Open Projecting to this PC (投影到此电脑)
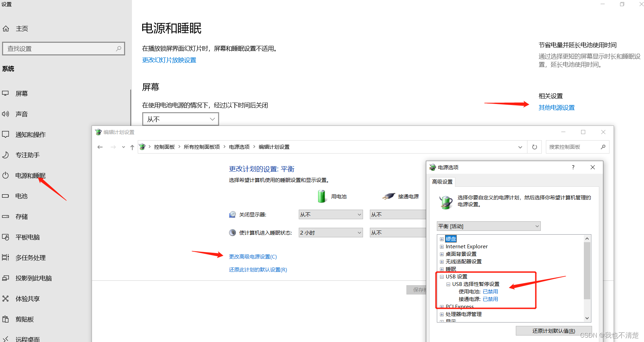 coord(33,278)
